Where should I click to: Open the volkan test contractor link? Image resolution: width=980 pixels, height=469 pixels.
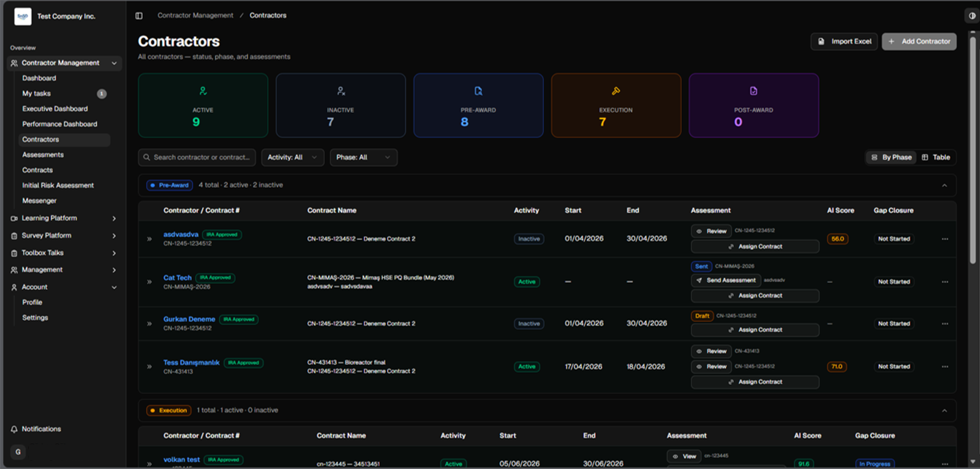[181, 460]
